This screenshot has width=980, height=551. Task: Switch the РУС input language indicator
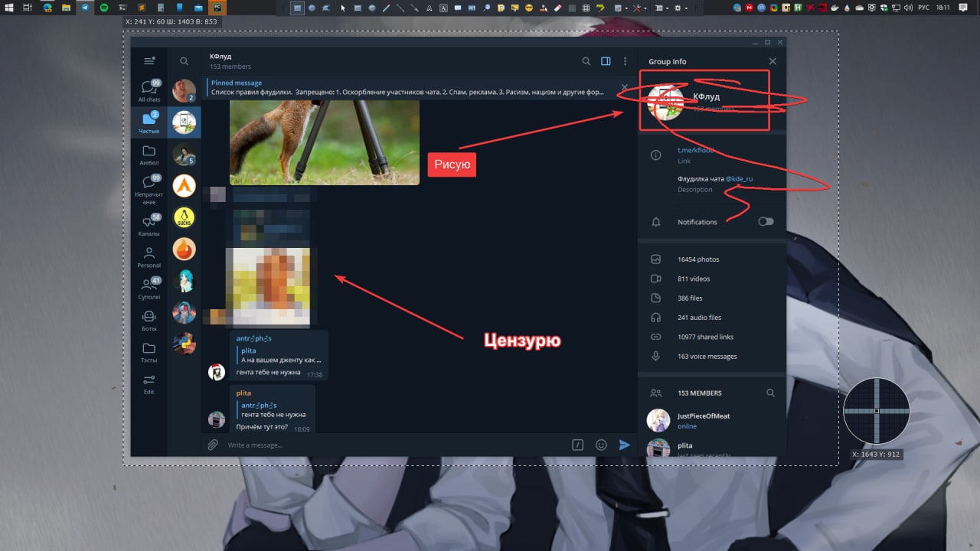(x=923, y=8)
